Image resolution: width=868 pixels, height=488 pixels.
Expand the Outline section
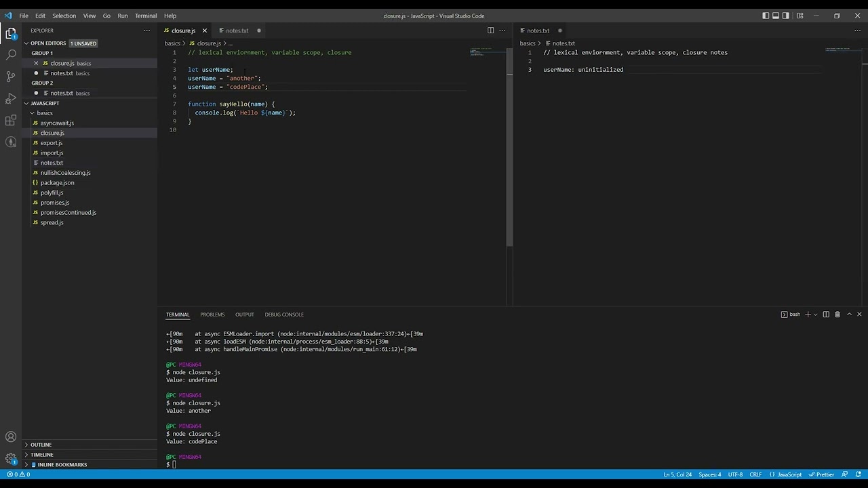(x=90, y=445)
